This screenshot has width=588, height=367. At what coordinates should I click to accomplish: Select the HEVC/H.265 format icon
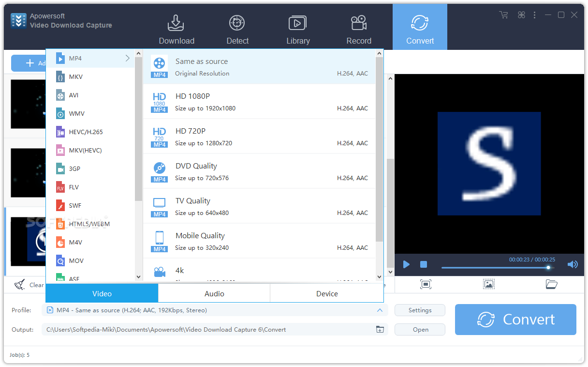(60, 132)
